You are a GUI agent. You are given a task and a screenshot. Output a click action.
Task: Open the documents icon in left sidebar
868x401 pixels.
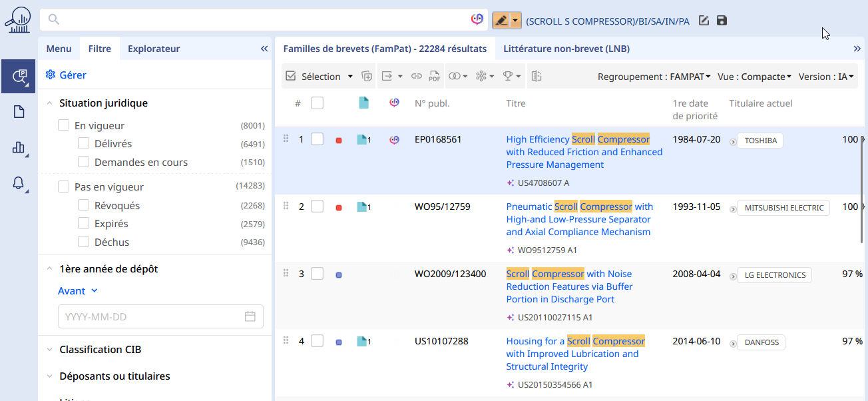[x=19, y=112]
